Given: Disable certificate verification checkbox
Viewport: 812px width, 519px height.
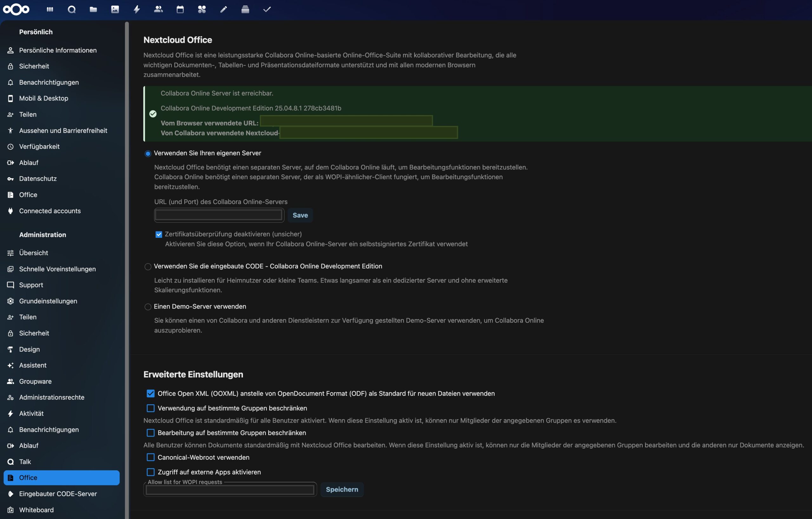Looking at the screenshot, I should pyautogui.click(x=159, y=234).
